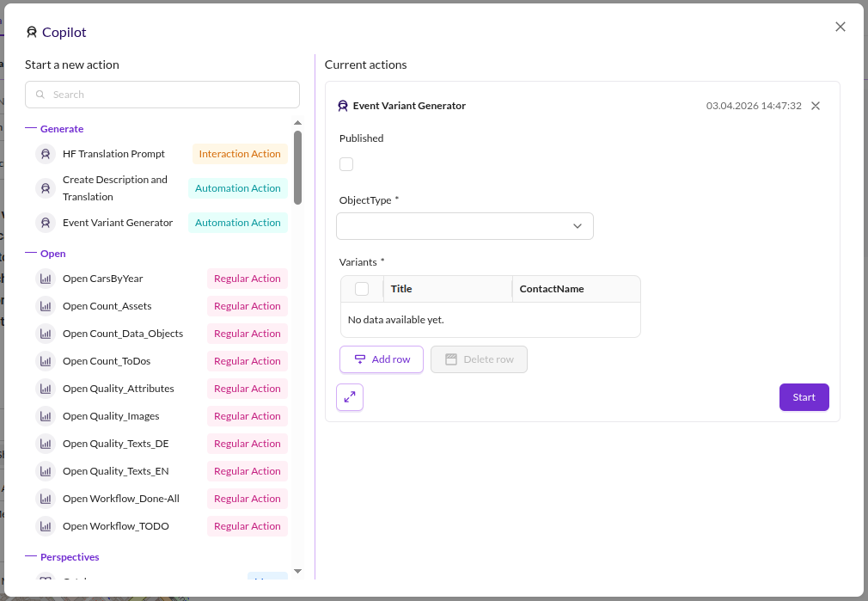The image size is (868, 601).
Task: Click the Open Quality_Texts_EN chart icon
Action: (x=46, y=471)
